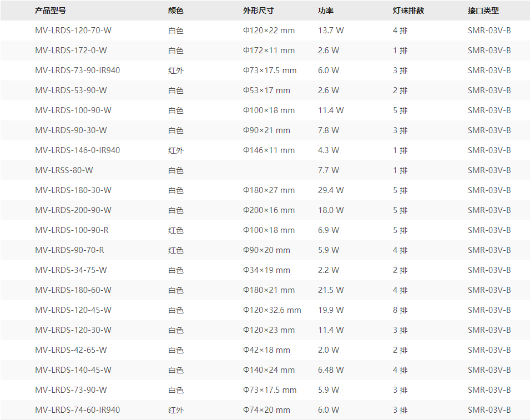Click the 接口类型 column header
This screenshot has width=530, height=420.
[483, 11]
